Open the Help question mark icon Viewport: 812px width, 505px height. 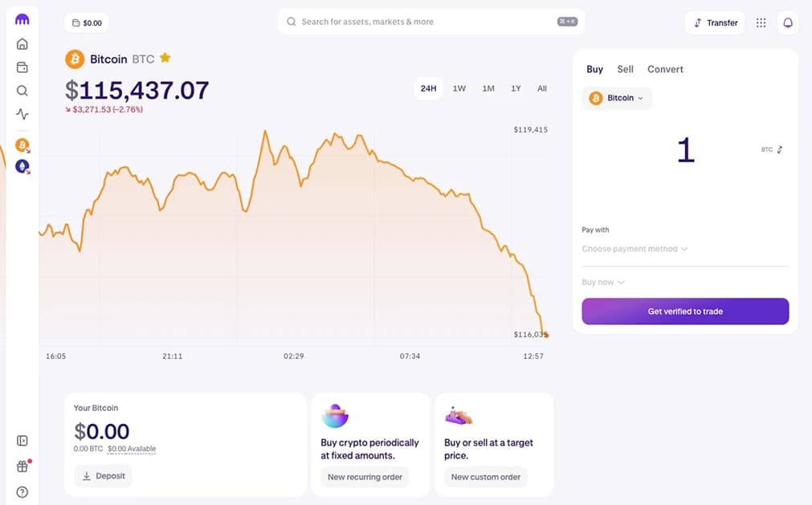pos(22,491)
